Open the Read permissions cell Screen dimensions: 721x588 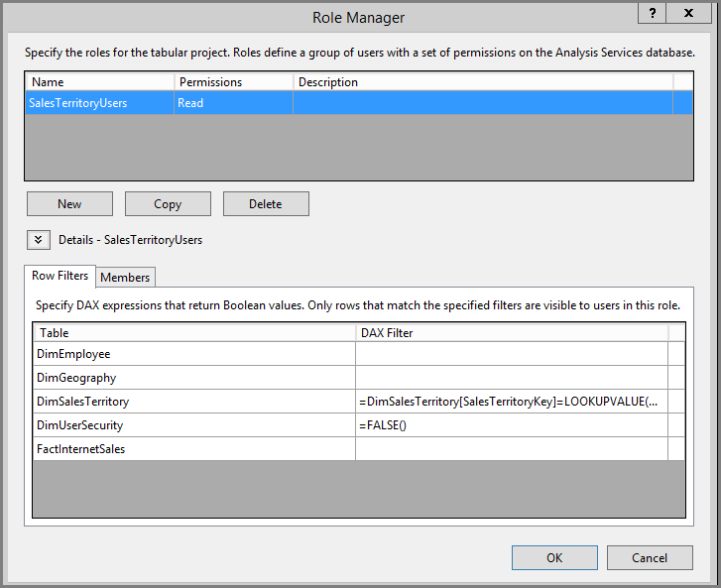[x=234, y=102]
